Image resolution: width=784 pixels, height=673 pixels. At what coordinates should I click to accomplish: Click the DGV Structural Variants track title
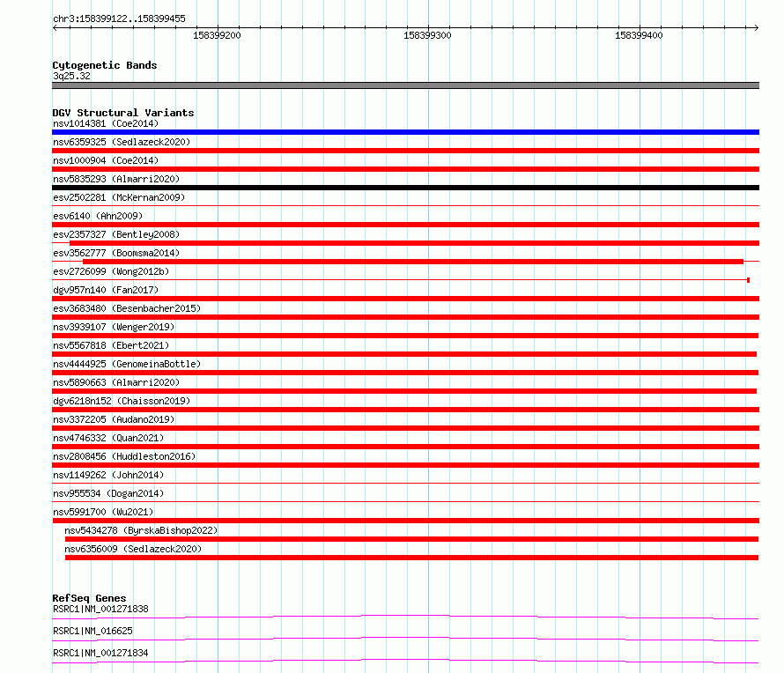click(x=123, y=113)
